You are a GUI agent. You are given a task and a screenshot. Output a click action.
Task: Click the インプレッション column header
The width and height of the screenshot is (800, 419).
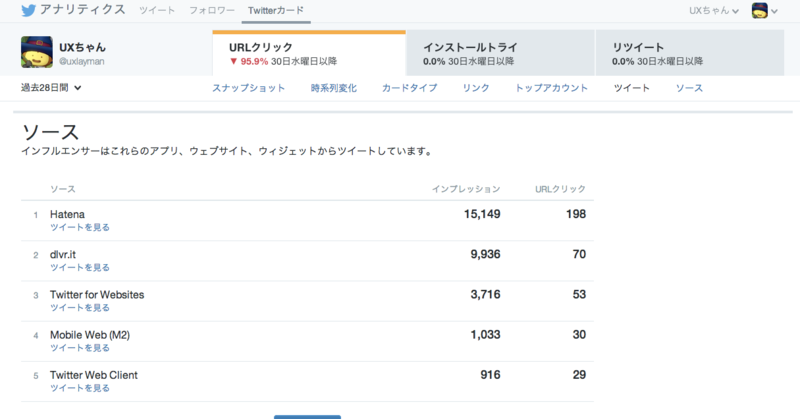466,189
